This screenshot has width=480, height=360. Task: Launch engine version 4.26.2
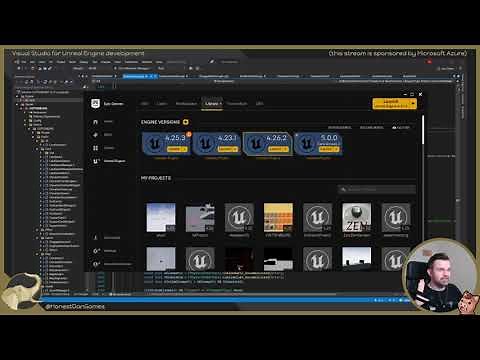pyautogui.click(x=275, y=149)
